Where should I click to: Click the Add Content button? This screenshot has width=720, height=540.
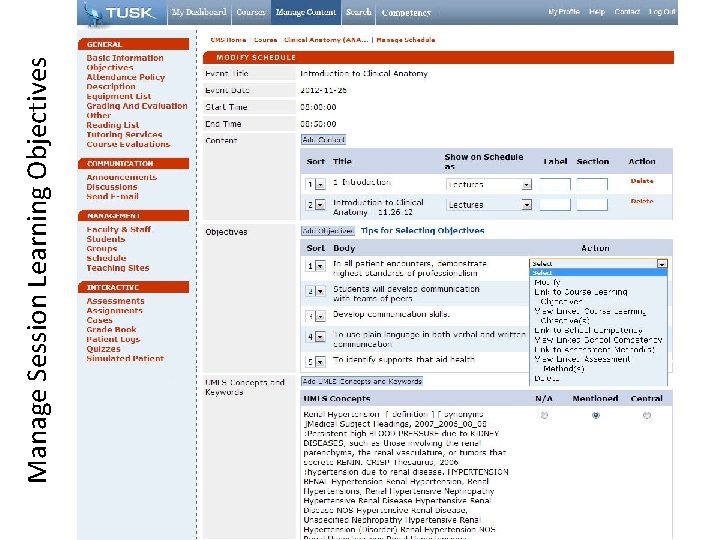(x=323, y=140)
